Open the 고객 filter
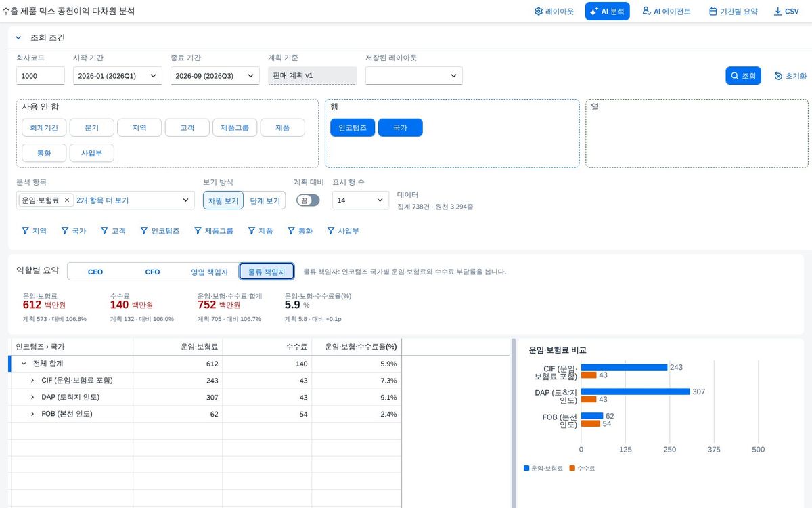The image size is (812, 508). (114, 231)
